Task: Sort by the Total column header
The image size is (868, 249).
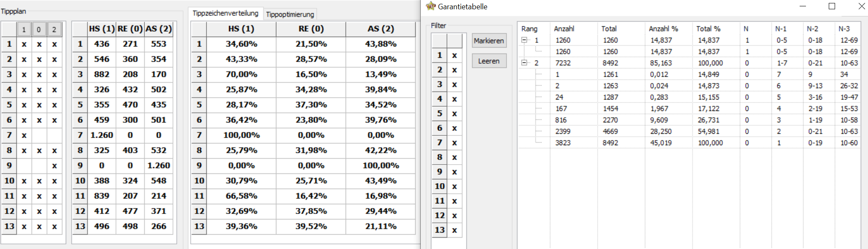Action: click(609, 29)
